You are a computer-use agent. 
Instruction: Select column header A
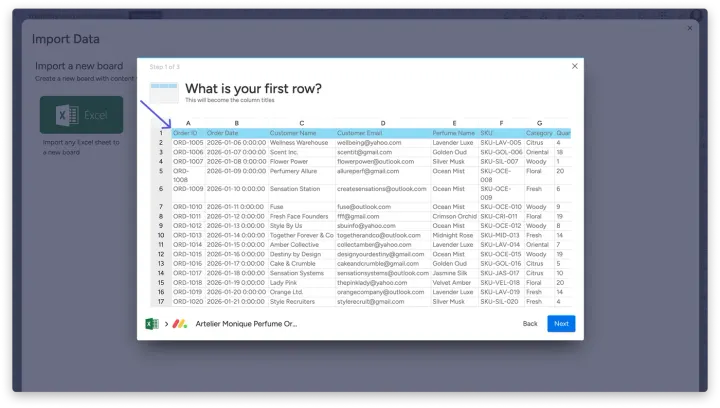tap(188, 123)
